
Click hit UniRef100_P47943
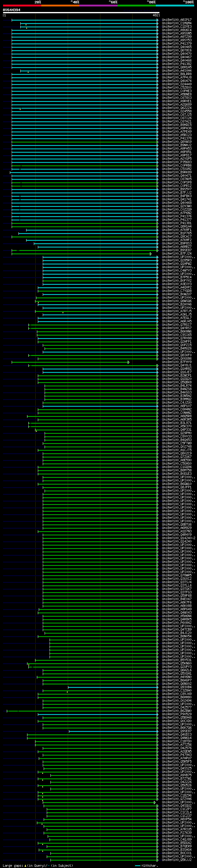pyautogui.click(x=176, y=755)
